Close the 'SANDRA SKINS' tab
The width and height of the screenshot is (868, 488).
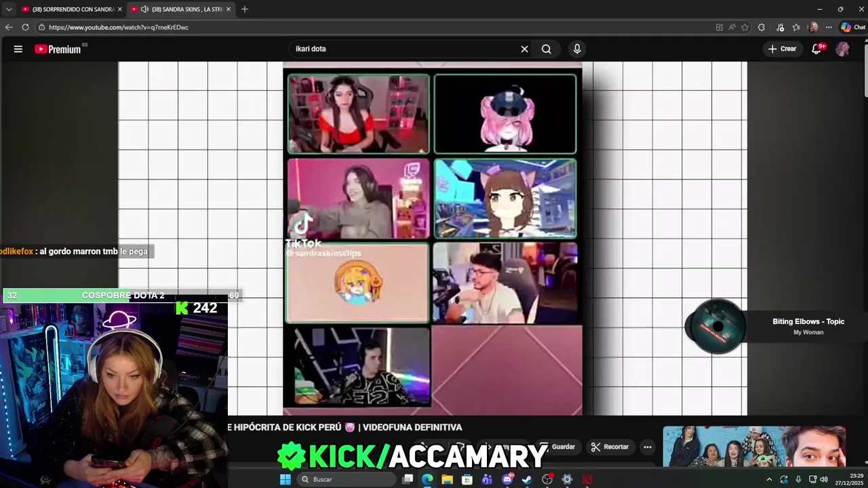point(229,9)
